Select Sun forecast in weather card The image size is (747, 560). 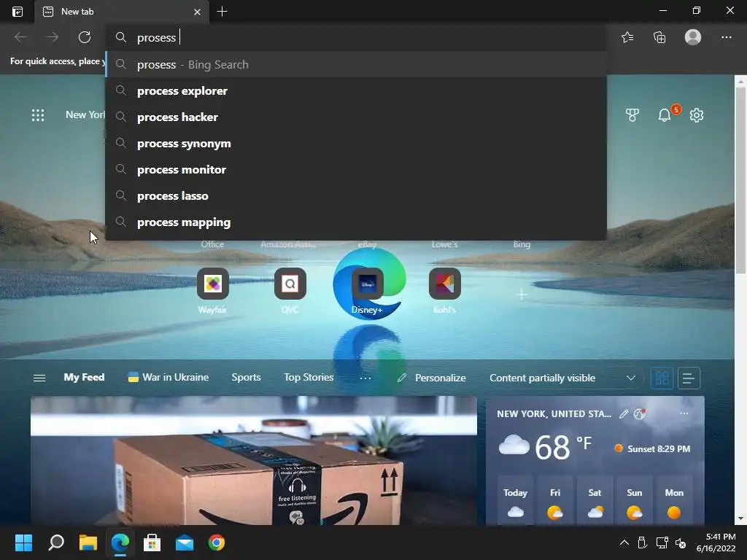(x=634, y=502)
